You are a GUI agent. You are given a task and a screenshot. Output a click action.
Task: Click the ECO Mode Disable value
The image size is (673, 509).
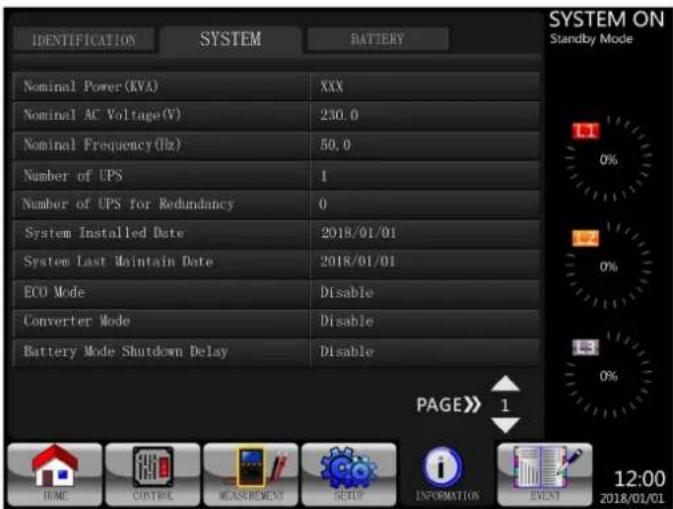coord(347,292)
